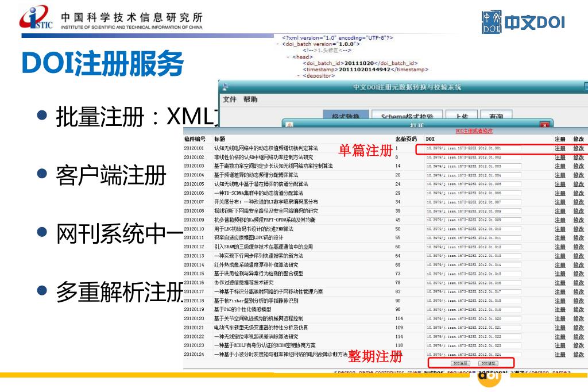Click DOI input field ending 2012.01.015
Image resolution: width=588 pixels, height=392 pixels.
473,274
